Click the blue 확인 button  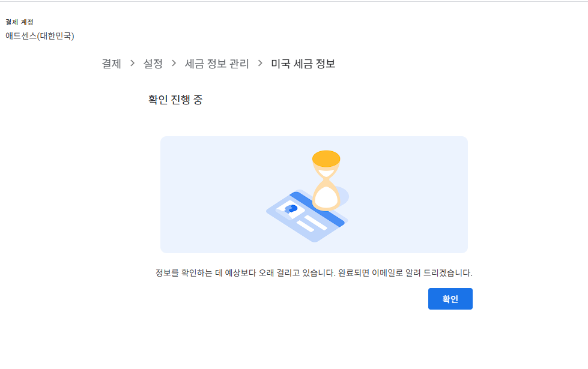(x=450, y=299)
